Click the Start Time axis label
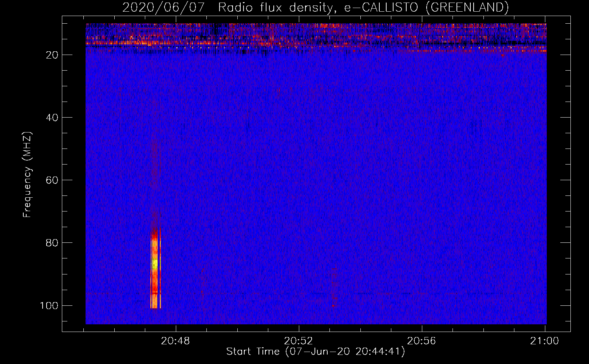Screen dimensions: 589x364 (315, 352)
